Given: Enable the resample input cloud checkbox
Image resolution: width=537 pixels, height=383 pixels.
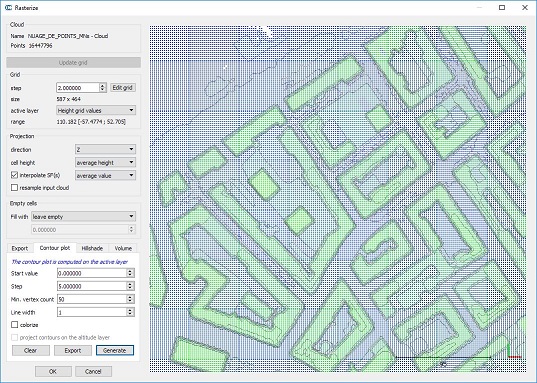Looking at the screenshot, I should [14, 188].
